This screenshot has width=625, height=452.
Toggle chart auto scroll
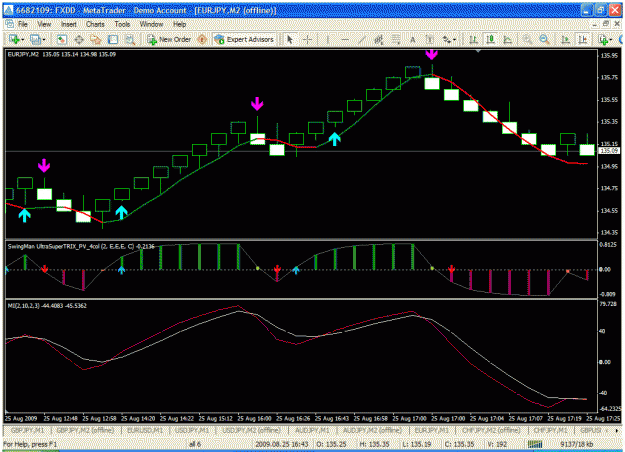[566, 39]
